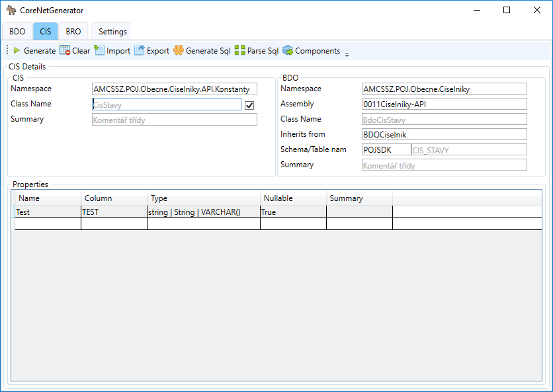Focus the BDO Summary field
The height and width of the screenshot is (392, 553).
tap(445, 165)
